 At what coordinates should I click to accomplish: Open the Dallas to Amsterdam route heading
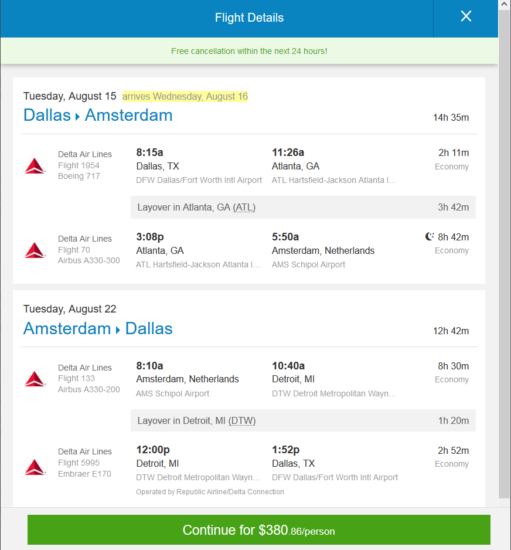pos(98,115)
